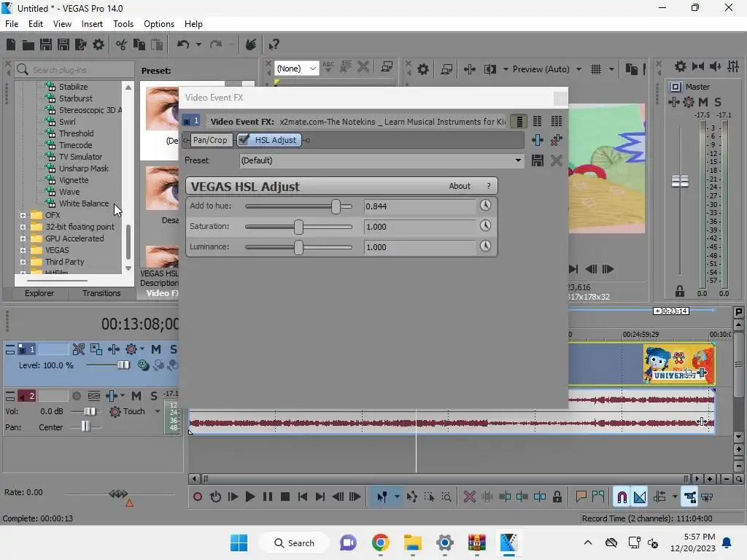Click the Add to hue value field 0.844
Image resolution: width=747 pixels, height=560 pixels.
(419, 206)
